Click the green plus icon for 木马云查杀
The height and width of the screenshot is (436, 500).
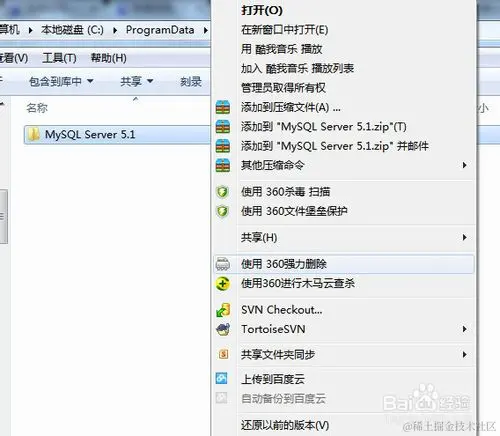pos(223,284)
